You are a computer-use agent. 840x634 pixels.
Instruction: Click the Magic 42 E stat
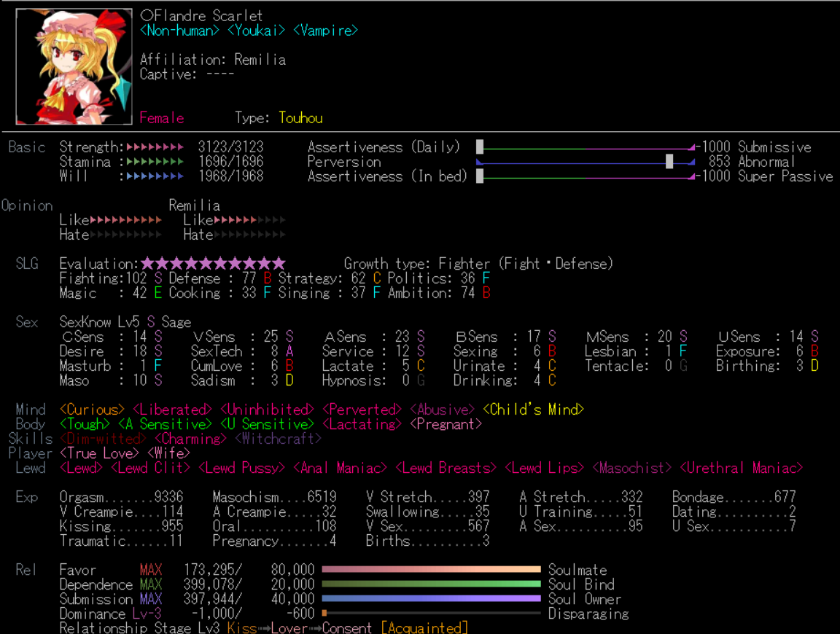(x=111, y=293)
